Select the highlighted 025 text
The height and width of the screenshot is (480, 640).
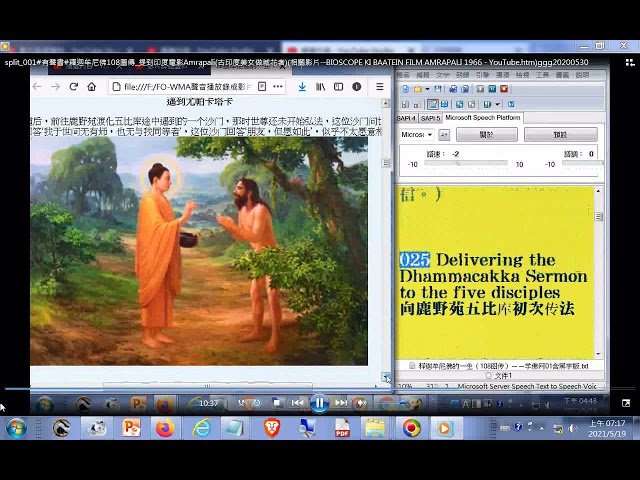pos(415,260)
